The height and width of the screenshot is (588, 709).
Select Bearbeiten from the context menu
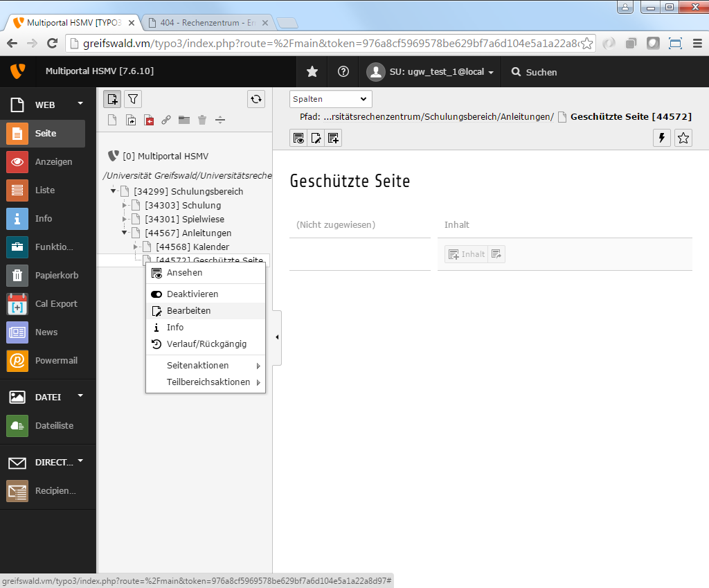[188, 310]
